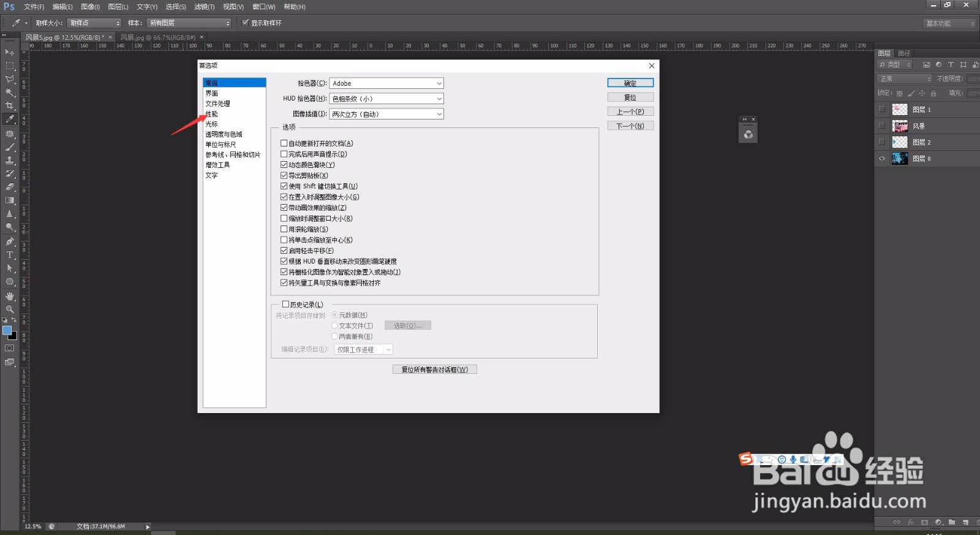Toggle Quick Mask mode icon
Screen dimensions: 980x535
(9, 348)
